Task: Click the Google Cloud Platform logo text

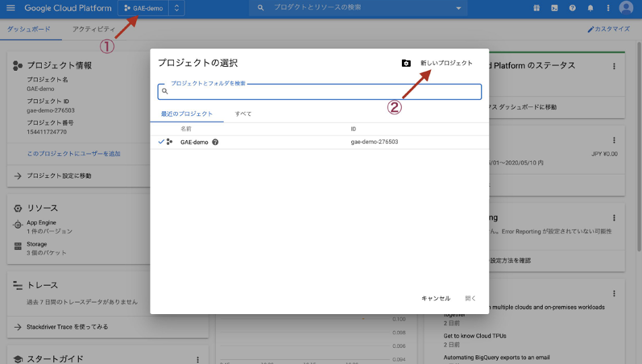Action: click(68, 8)
